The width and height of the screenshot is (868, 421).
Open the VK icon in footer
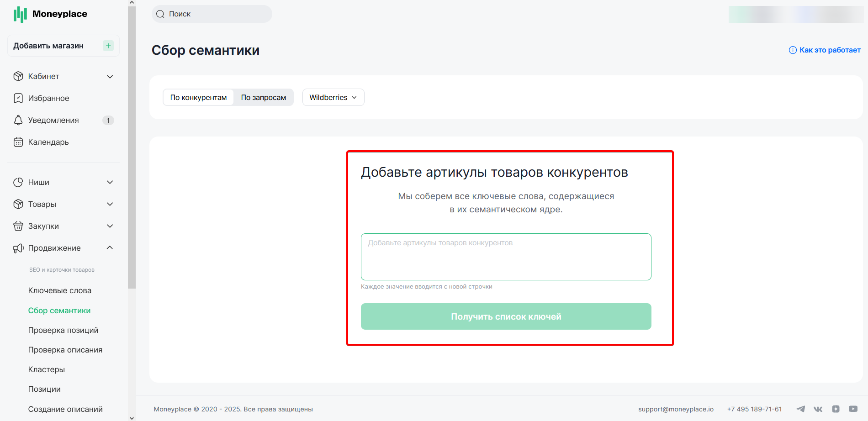coord(818,409)
